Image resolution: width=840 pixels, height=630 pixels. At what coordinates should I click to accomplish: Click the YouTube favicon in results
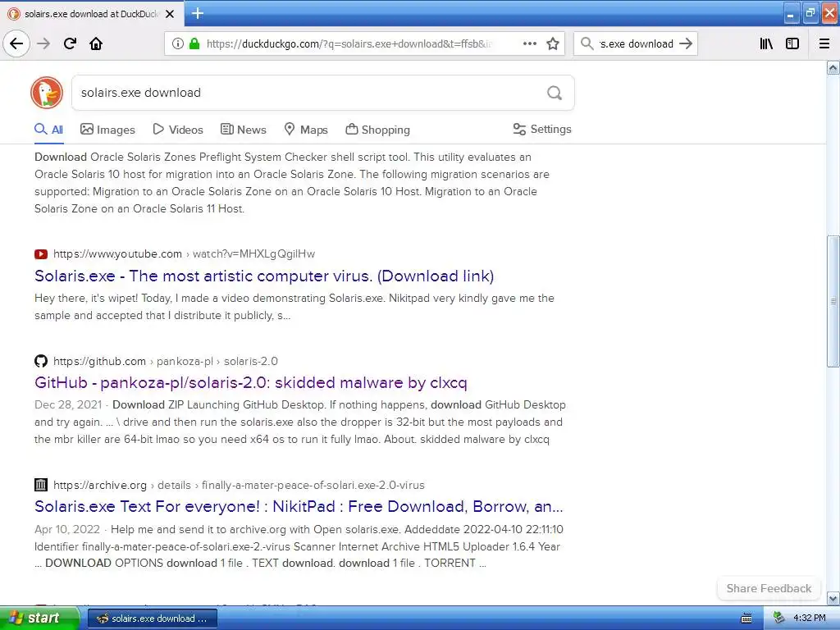click(x=41, y=254)
